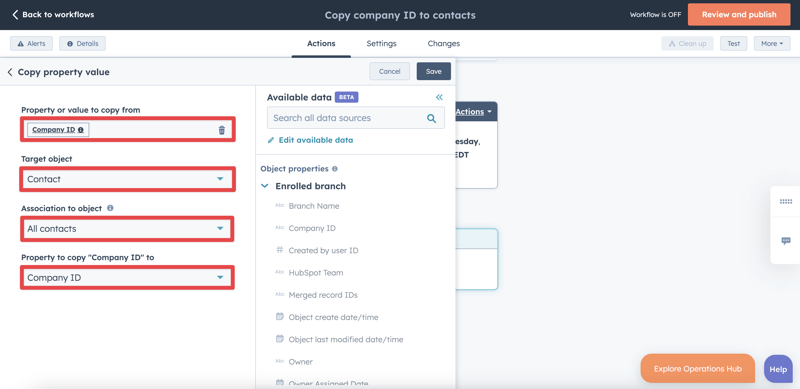Switch to the Settings tab

(x=381, y=44)
